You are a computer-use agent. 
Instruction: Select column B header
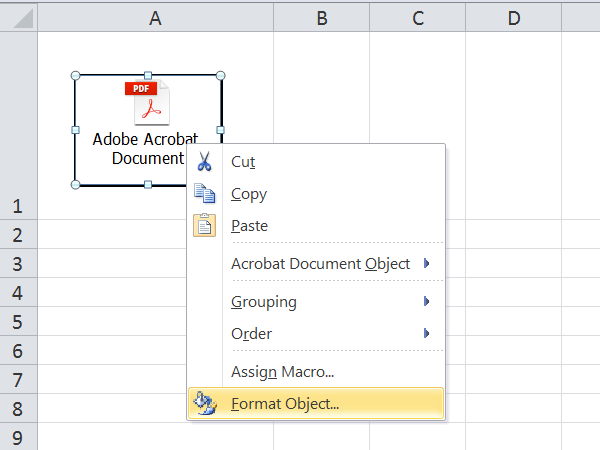coord(322,18)
